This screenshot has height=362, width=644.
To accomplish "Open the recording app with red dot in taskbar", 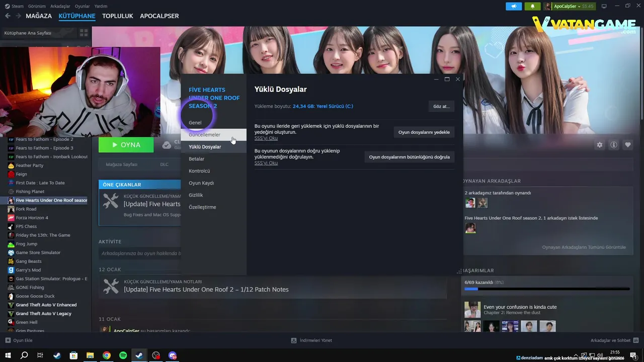I will pos(156,355).
